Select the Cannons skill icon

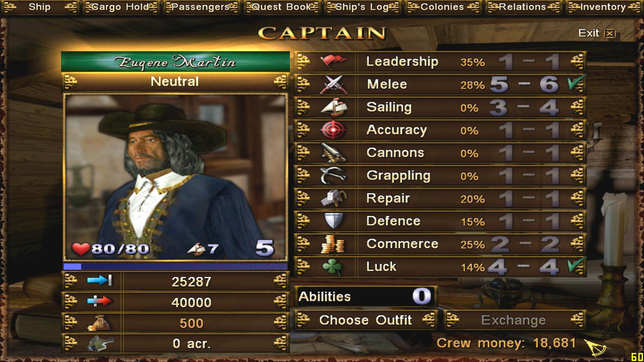click(333, 153)
